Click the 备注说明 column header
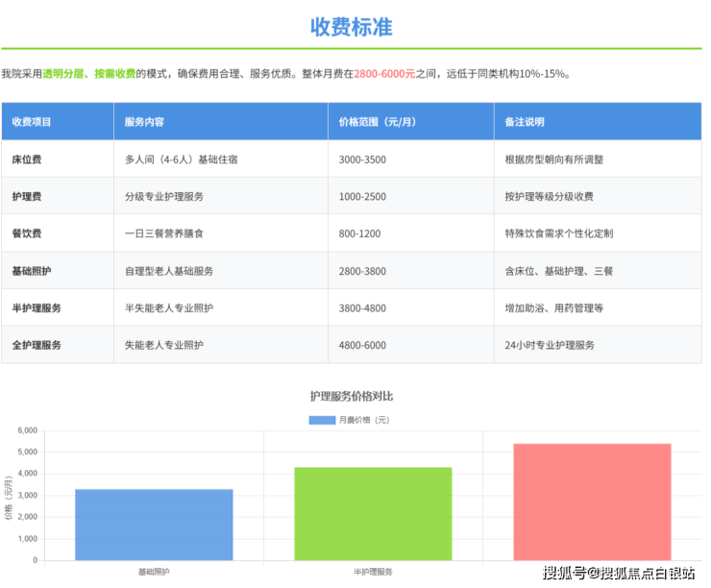This screenshot has width=711, height=588. (x=525, y=122)
